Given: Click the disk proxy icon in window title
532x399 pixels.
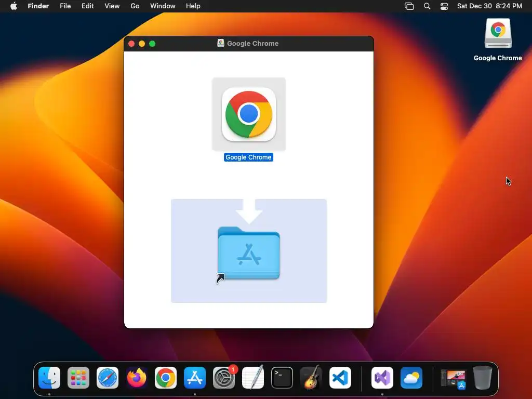Looking at the screenshot, I should (x=221, y=43).
